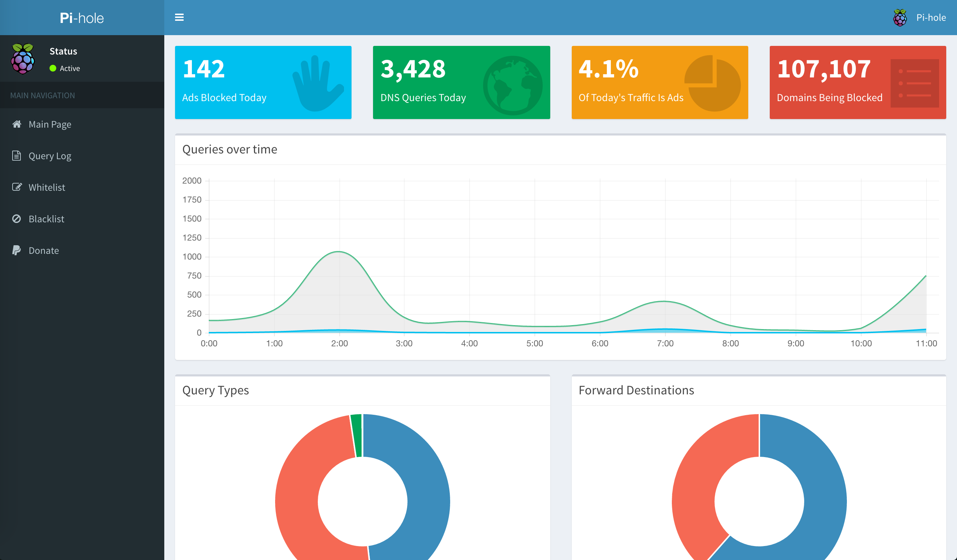The height and width of the screenshot is (560, 957).
Task: Click the document icon beside Query Log
Action: coord(16,156)
